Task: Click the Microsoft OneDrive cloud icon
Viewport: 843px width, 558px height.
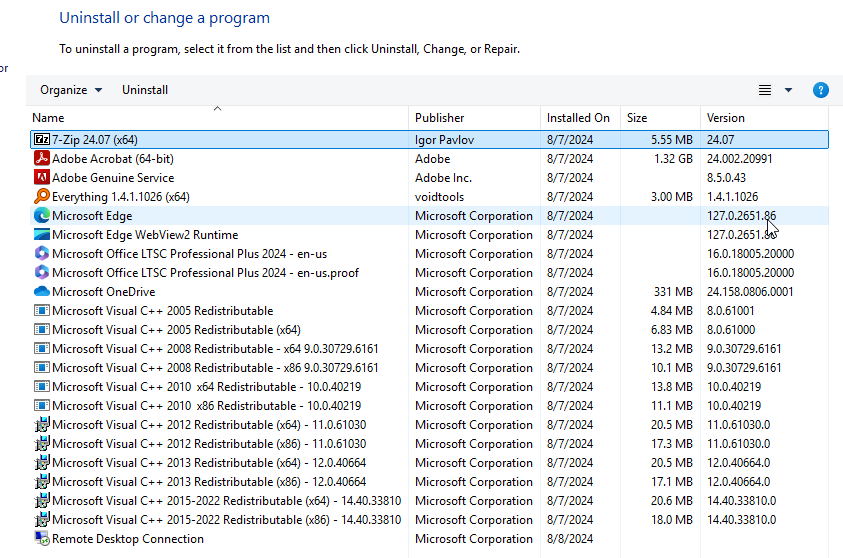Action: (42, 291)
